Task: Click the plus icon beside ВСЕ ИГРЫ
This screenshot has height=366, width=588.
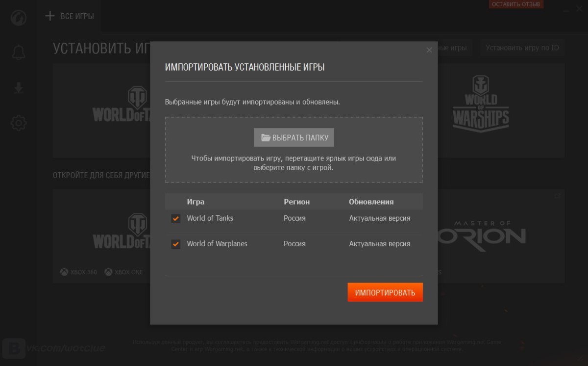Action: [x=49, y=16]
